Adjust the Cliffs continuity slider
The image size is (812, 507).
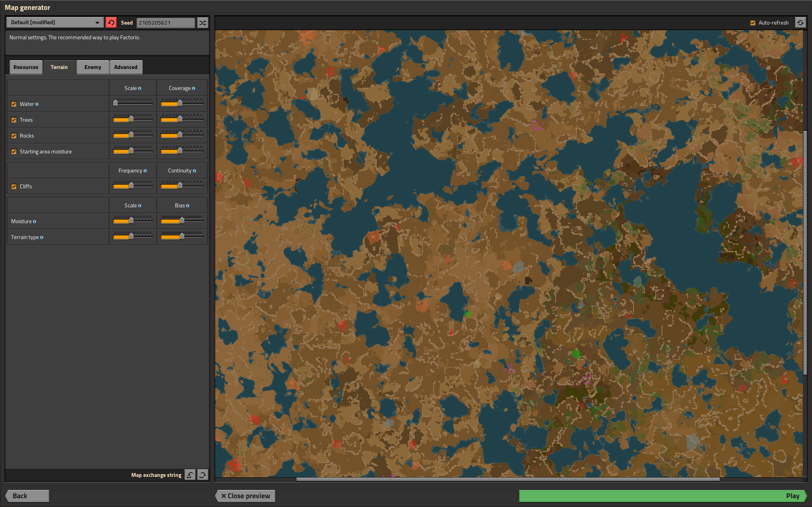point(182,186)
